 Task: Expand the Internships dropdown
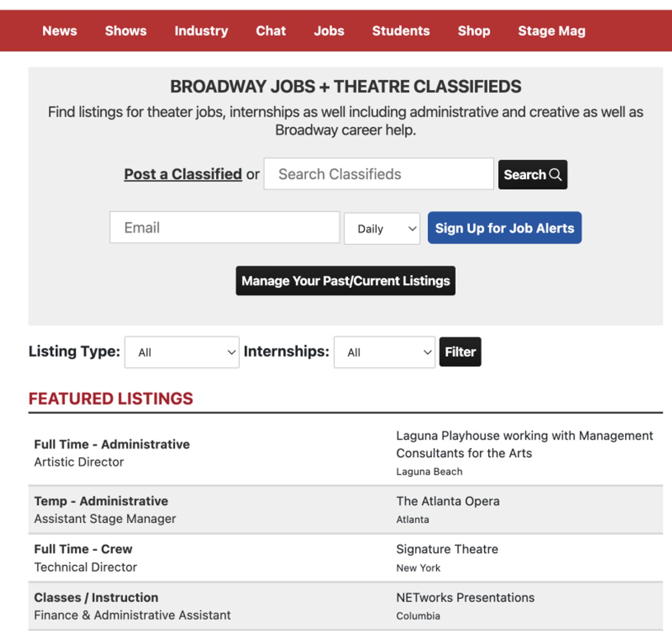click(384, 352)
